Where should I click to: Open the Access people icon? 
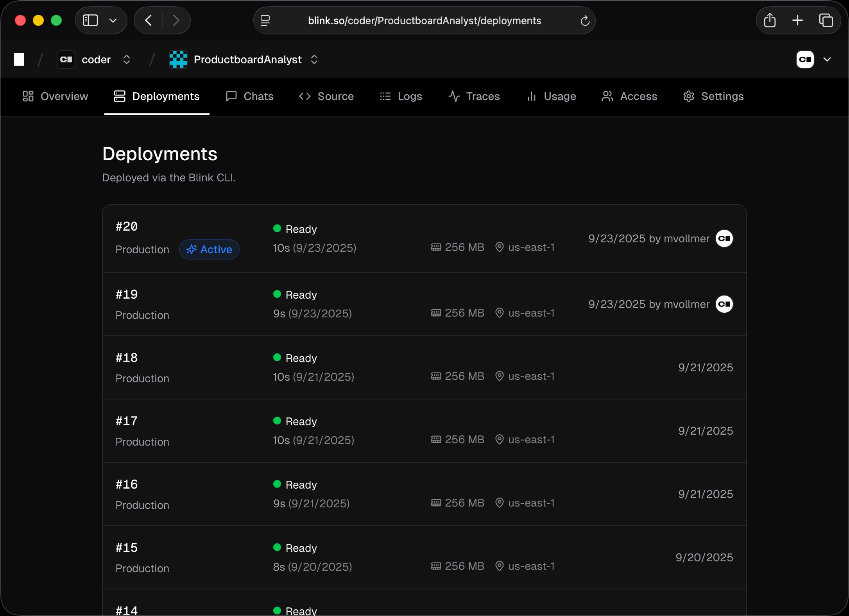coord(607,96)
